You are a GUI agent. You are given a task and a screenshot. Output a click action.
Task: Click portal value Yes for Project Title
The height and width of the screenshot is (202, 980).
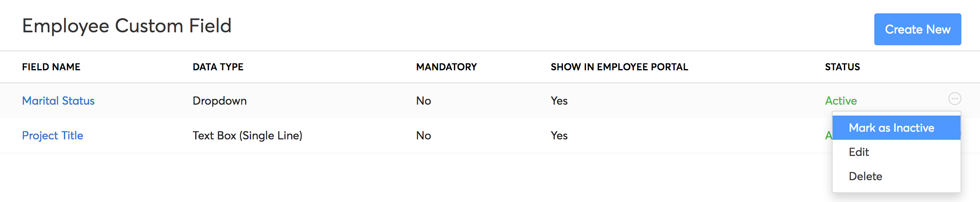tap(559, 135)
